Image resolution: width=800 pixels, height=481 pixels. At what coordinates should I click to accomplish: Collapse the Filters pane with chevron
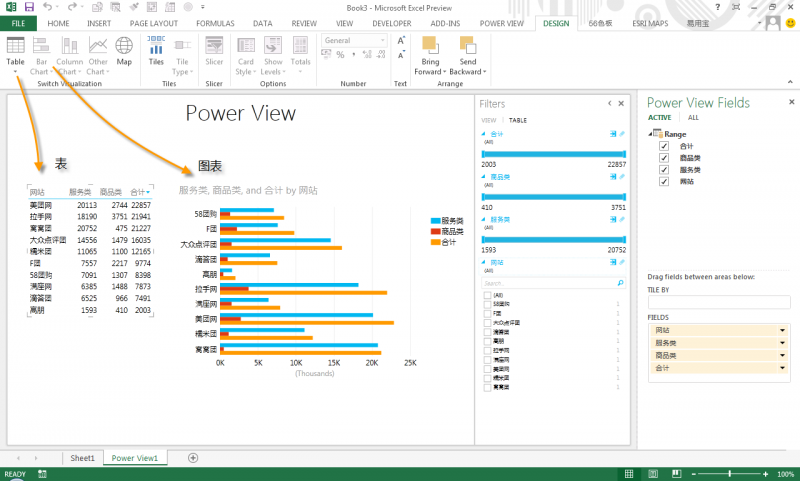tap(610, 104)
